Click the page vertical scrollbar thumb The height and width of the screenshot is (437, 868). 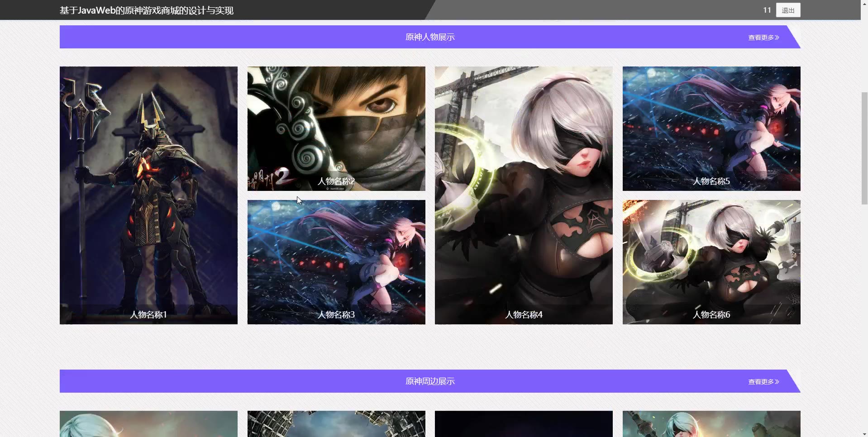864,148
